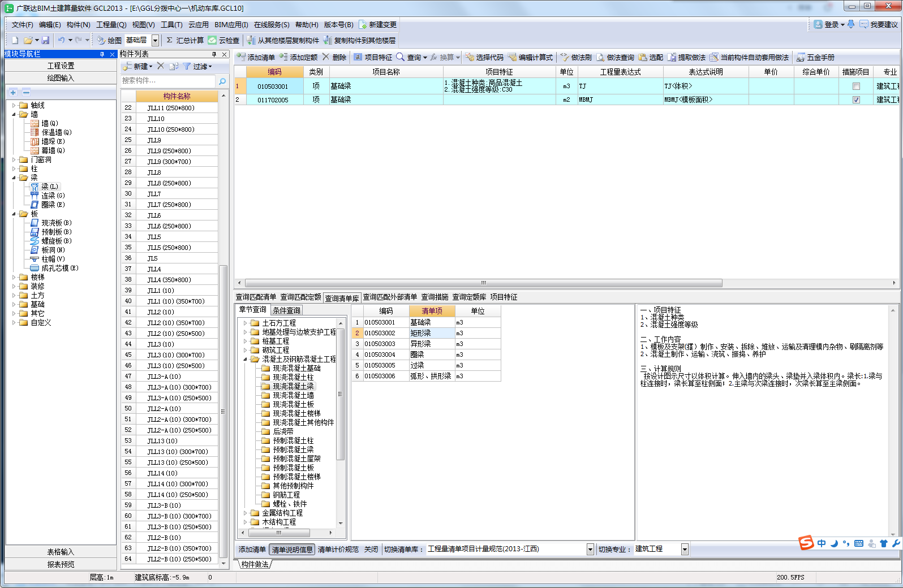The width and height of the screenshot is (903, 588).
Task: Expand the 轴线 tree node
Action: pyautogui.click(x=14, y=105)
